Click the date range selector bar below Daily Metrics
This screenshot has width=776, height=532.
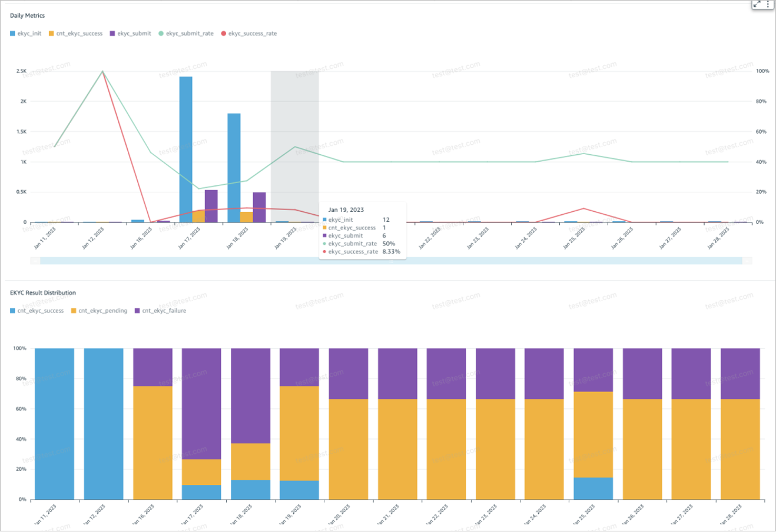(389, 260)
